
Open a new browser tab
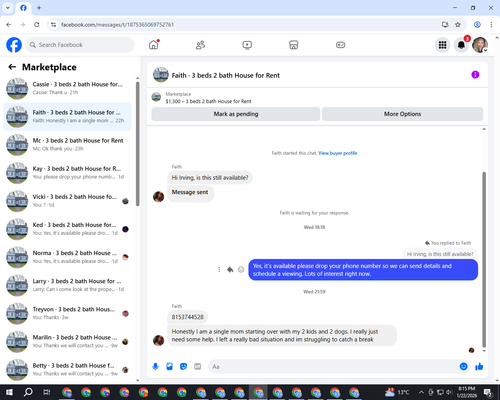[x=39, y=8]
